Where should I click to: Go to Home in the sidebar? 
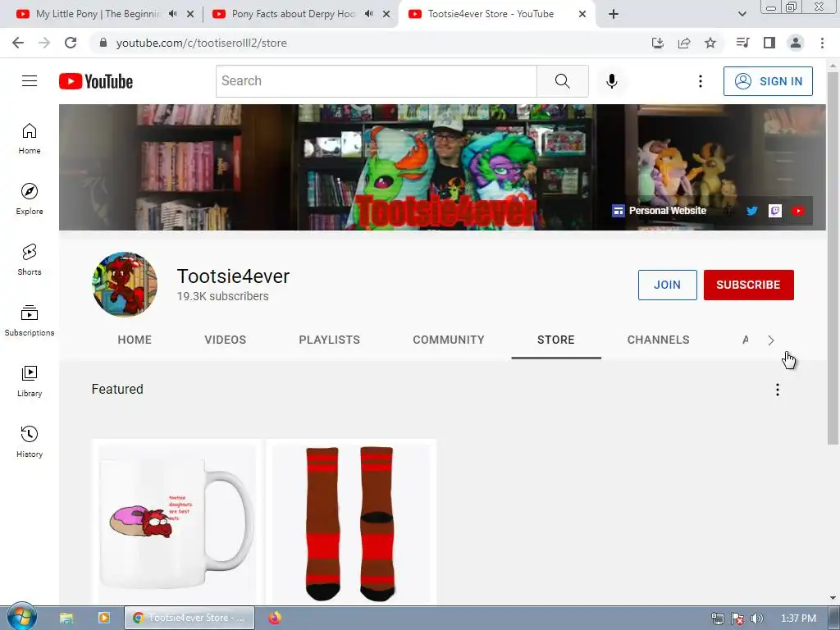(30, 138)
